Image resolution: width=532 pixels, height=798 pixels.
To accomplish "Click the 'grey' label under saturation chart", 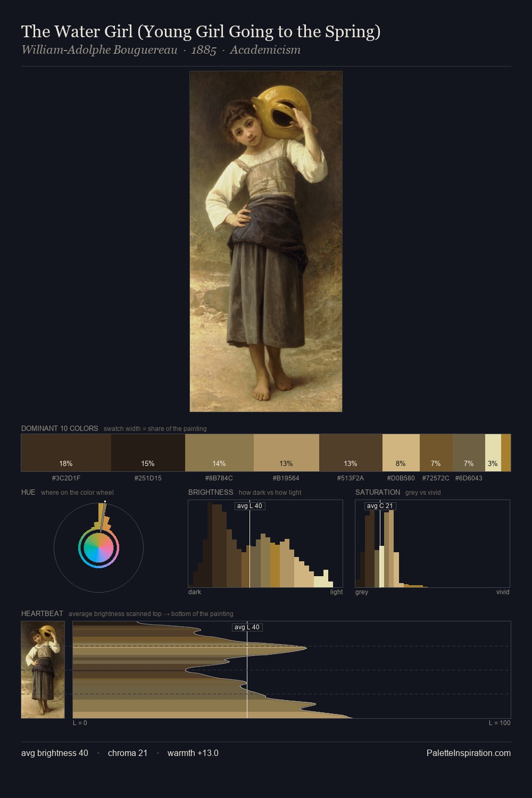I will coord(362,592).
